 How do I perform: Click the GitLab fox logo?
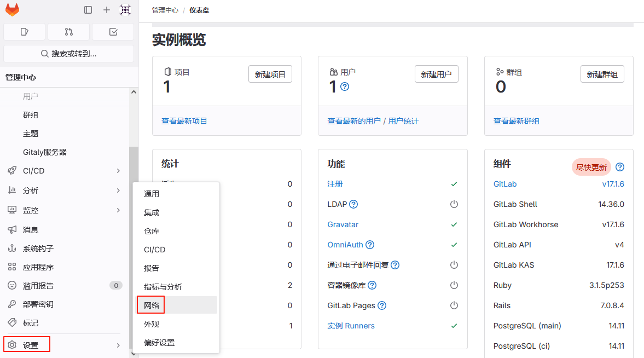point(13,9)
